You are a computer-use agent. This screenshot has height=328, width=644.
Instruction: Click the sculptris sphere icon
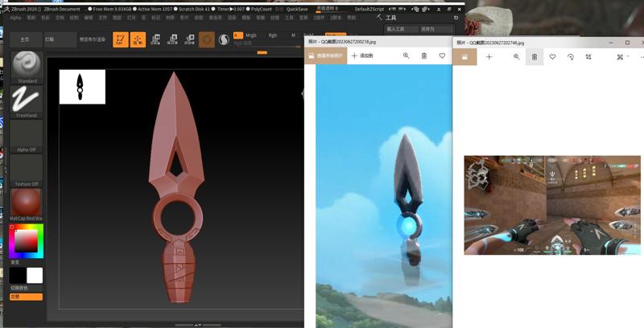pos(224,39)
